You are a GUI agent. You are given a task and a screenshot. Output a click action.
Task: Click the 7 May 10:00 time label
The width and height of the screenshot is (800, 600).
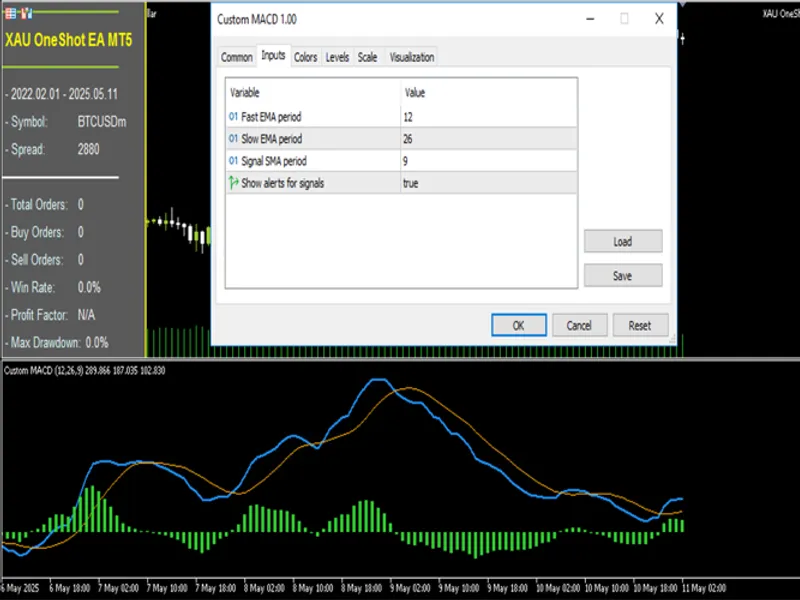167,588
